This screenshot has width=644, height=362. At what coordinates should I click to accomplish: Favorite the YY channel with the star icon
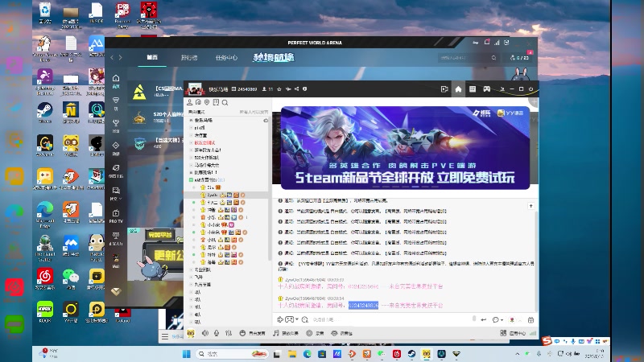[x=279, y=89]
